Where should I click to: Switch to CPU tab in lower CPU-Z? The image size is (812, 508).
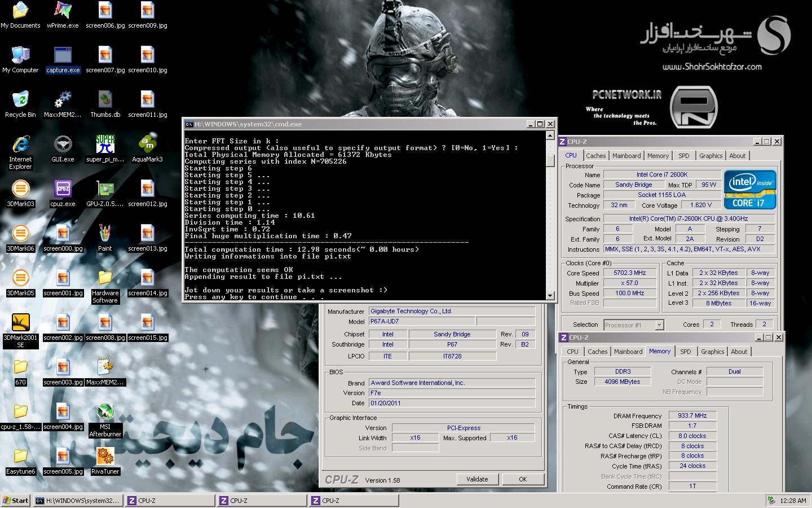coord(573,352)
